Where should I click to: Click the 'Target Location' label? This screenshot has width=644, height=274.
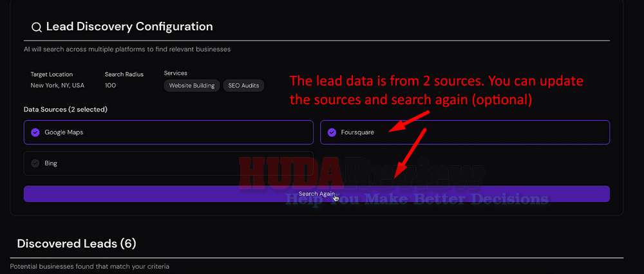(52, 74)
